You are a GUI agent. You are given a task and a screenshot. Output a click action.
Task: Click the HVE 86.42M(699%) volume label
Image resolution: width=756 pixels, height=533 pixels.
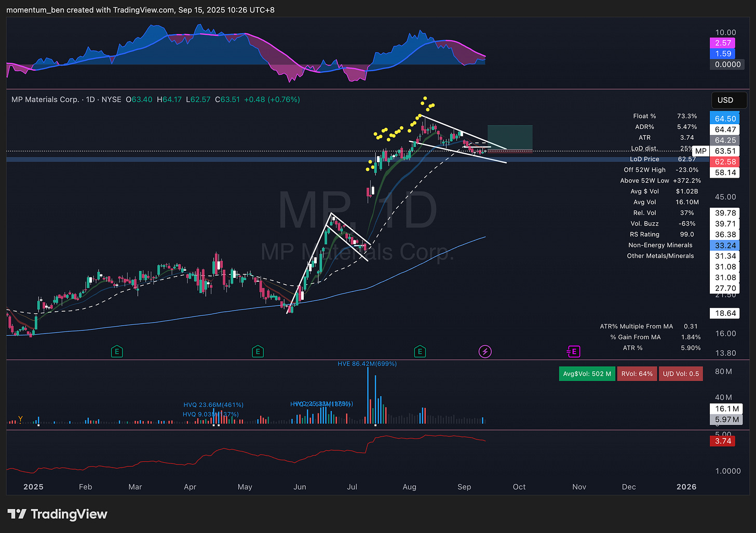[x=367, y=364]
